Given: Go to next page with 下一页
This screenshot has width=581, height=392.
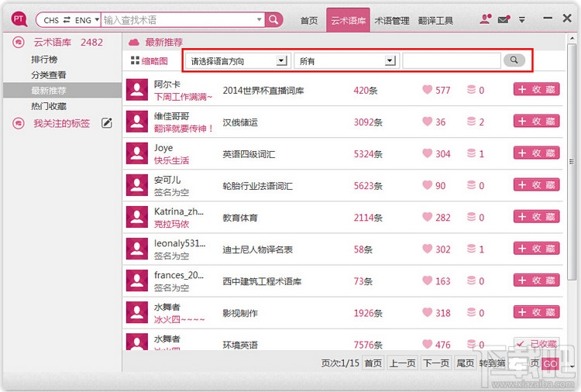Looking at the screenshot, I should point(436,363).
